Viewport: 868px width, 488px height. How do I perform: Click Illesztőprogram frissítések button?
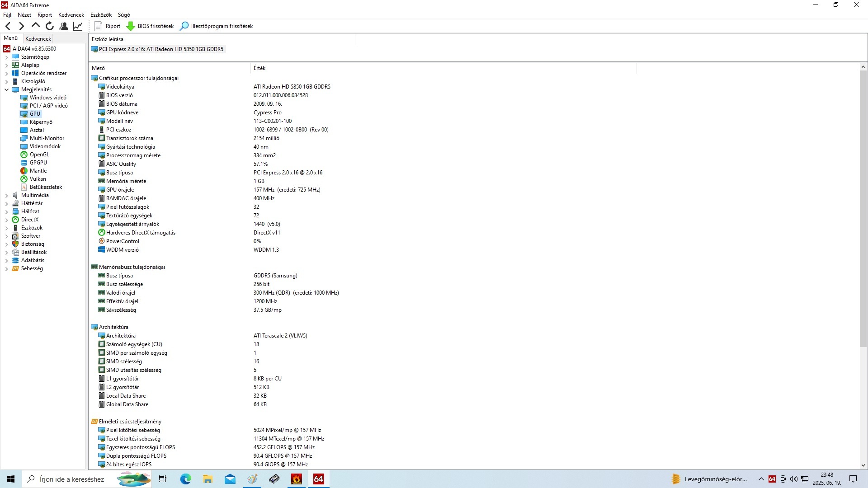point(217,26)
